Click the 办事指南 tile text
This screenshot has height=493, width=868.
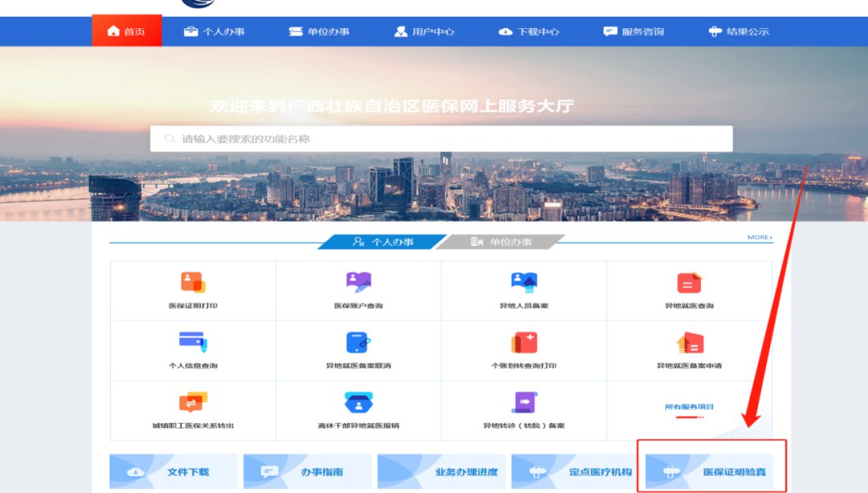click(322, 472)
